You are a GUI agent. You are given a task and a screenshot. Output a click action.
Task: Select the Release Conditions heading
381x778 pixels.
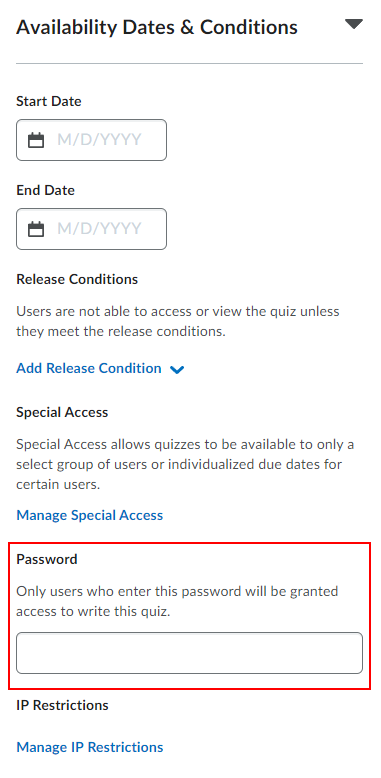coord(77,279)
